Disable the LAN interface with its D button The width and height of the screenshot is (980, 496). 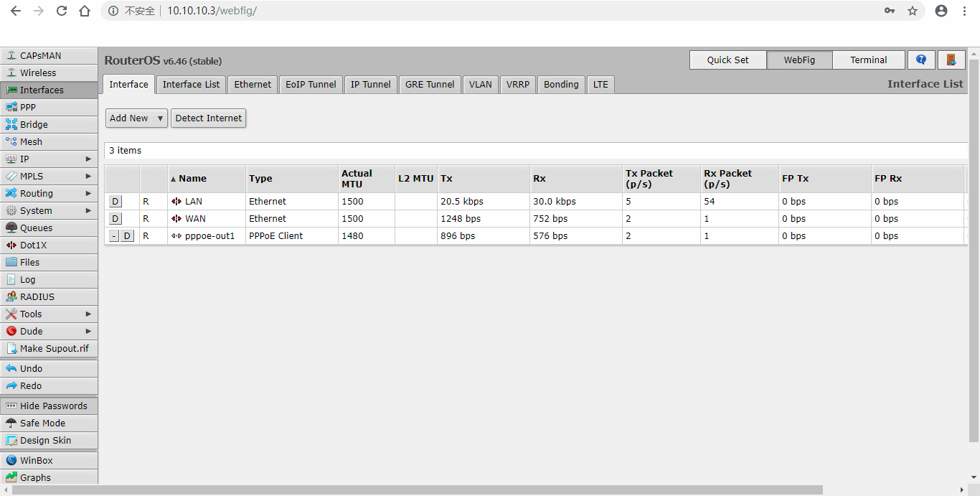[116, 202]
